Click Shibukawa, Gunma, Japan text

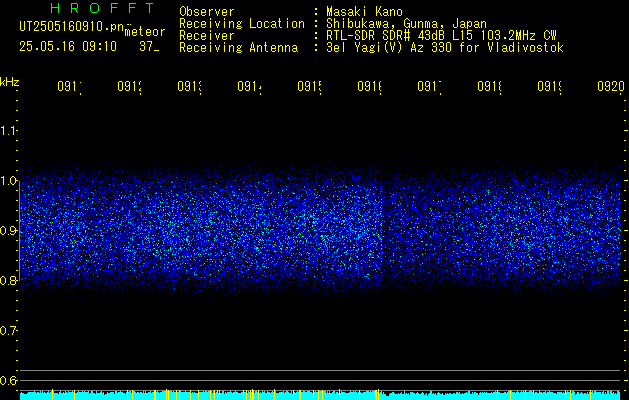click(x=406, y=24)
